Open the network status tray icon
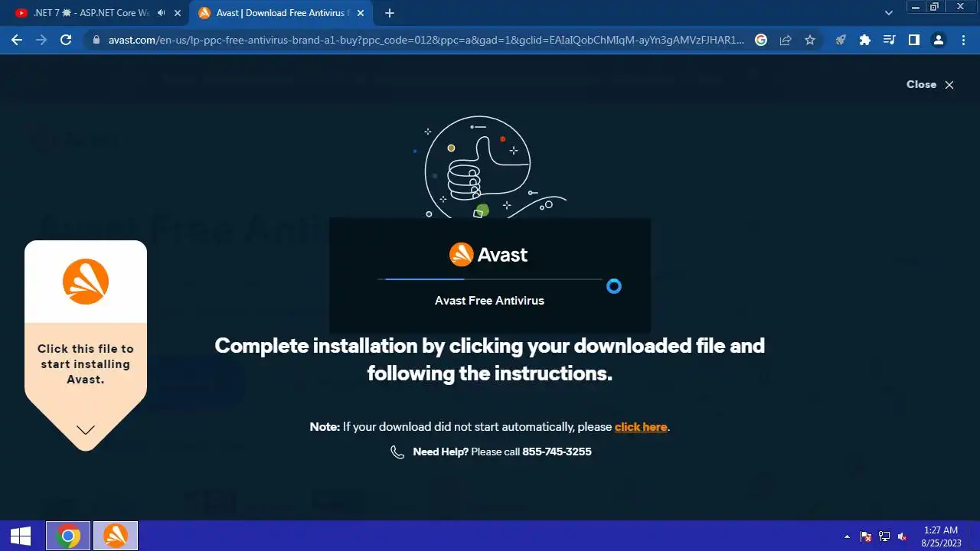 884,536
